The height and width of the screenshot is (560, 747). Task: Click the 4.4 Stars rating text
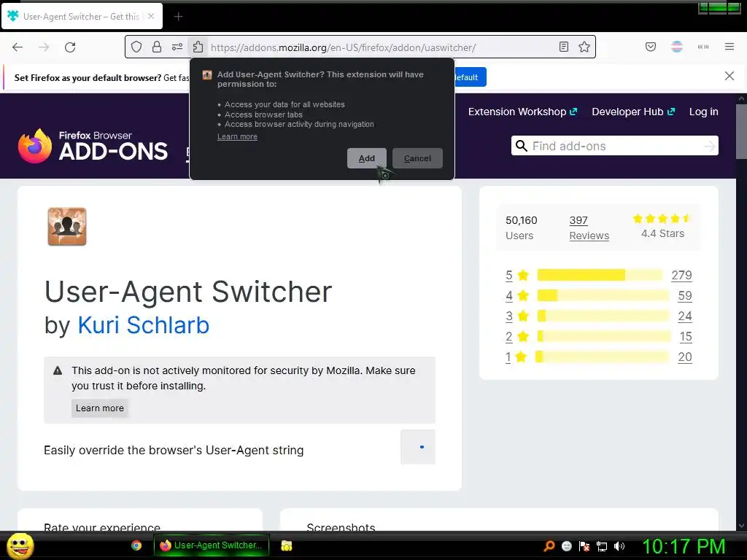click(x=662, y=233)
